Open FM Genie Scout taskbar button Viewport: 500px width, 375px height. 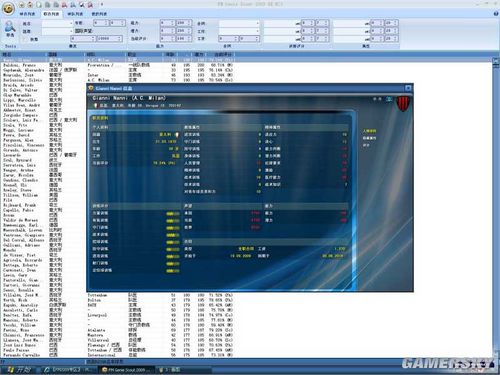(127, 370)
